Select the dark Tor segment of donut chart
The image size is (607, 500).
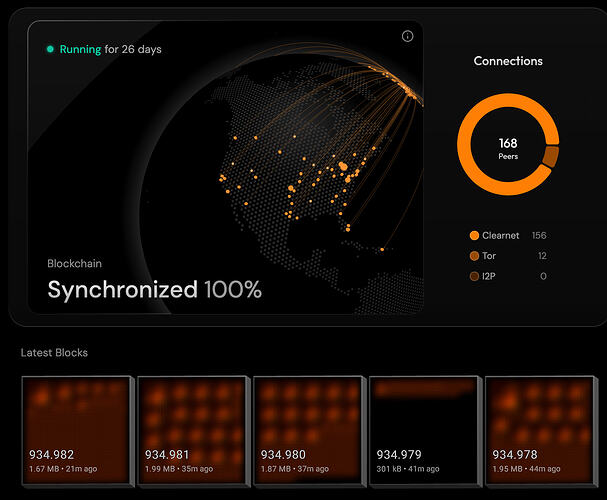pos(550,157)
